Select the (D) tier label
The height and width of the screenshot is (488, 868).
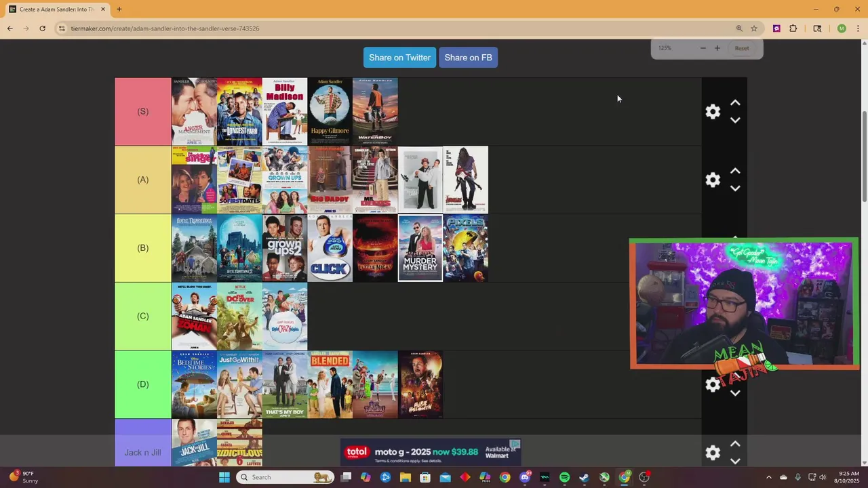pyautogui.click(x=142, y=384)
